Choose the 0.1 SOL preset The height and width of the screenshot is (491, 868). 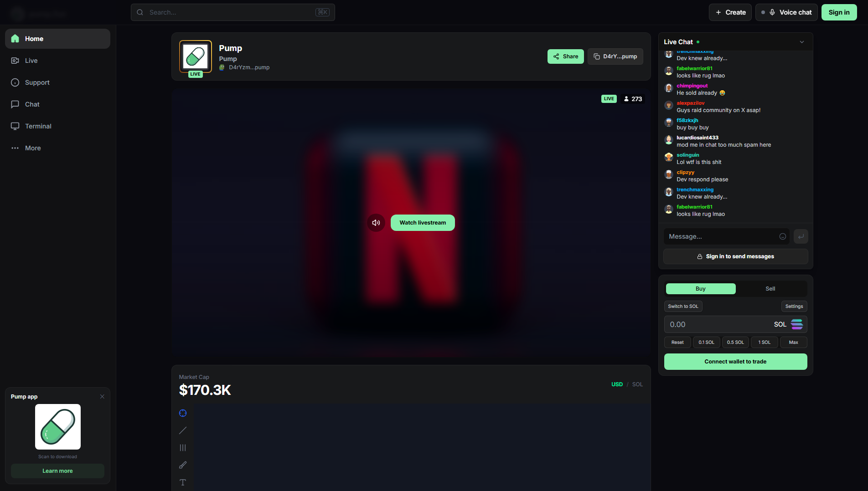[707, 343]
